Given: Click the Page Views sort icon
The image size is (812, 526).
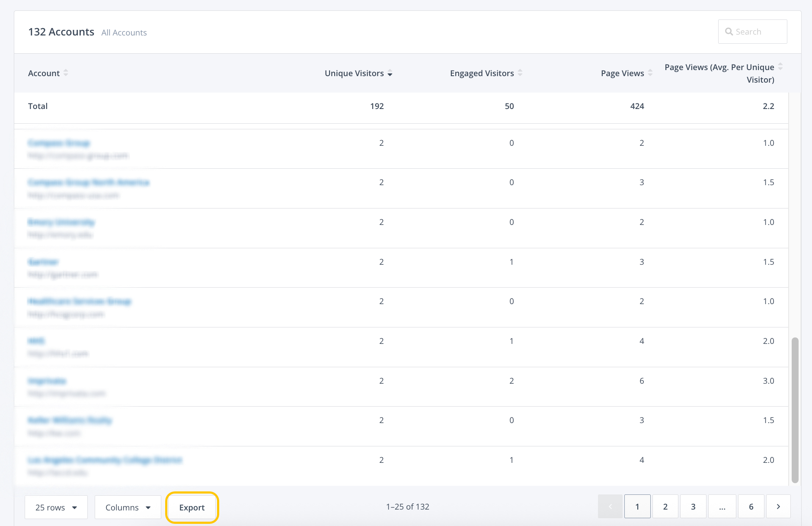Looking at the screenshot, I should (x=650, y=73).
